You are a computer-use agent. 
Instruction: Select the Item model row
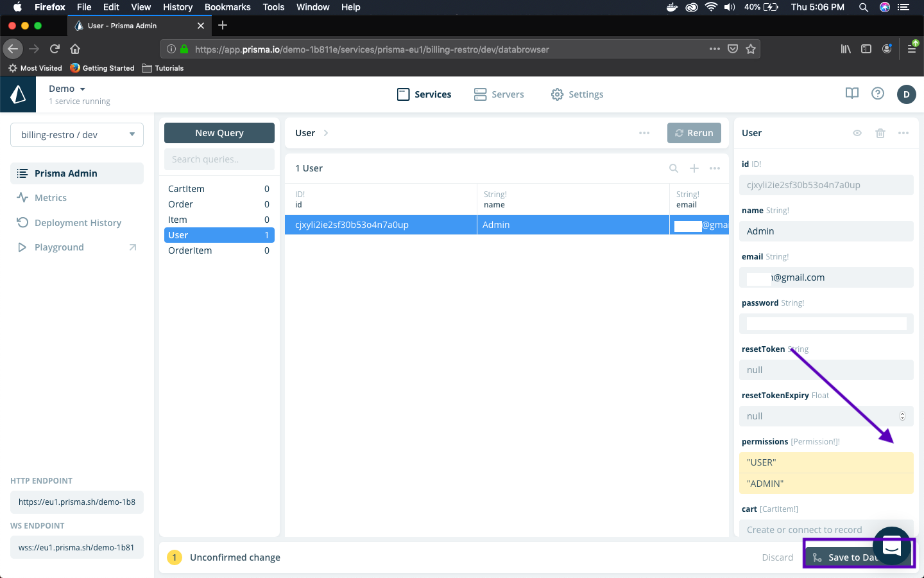[219, 220]
